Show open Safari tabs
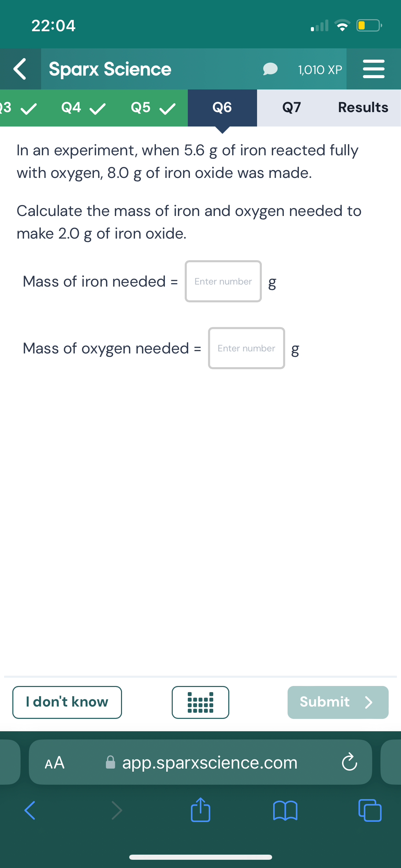The height and width of the screenshot is (868, 401). (369, 810)
